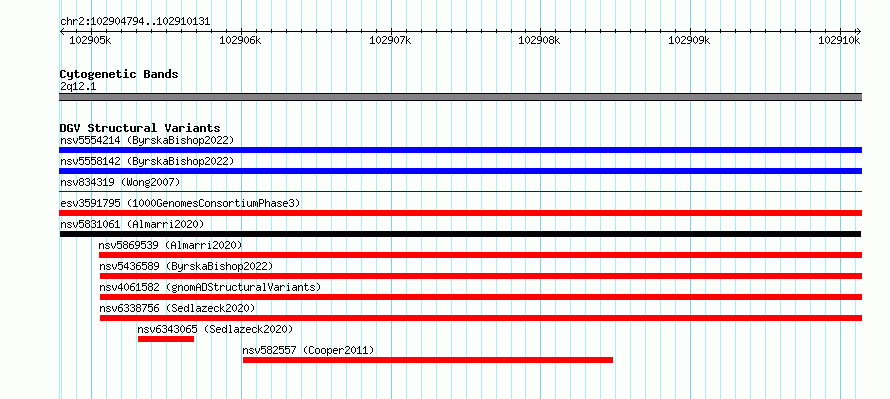Click the DGV Structural Variants track title

(140, 128)
